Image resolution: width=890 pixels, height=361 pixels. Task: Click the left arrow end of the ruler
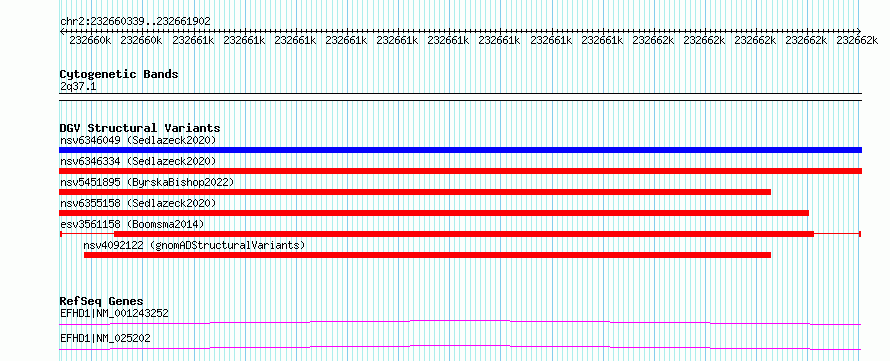(x=62, y=31)
